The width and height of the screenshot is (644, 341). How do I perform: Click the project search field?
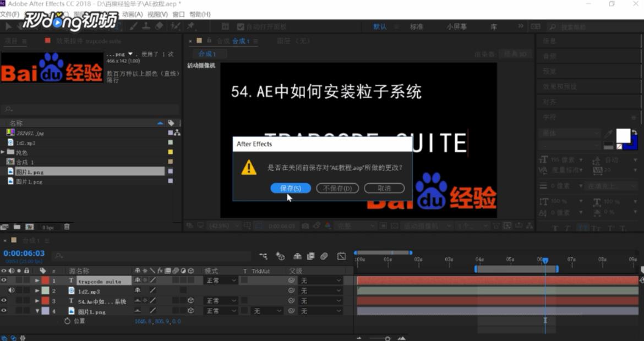tap(90, 109)
